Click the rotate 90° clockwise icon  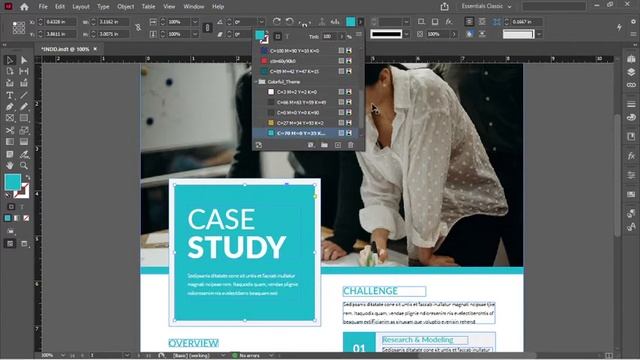click(277, 21)
